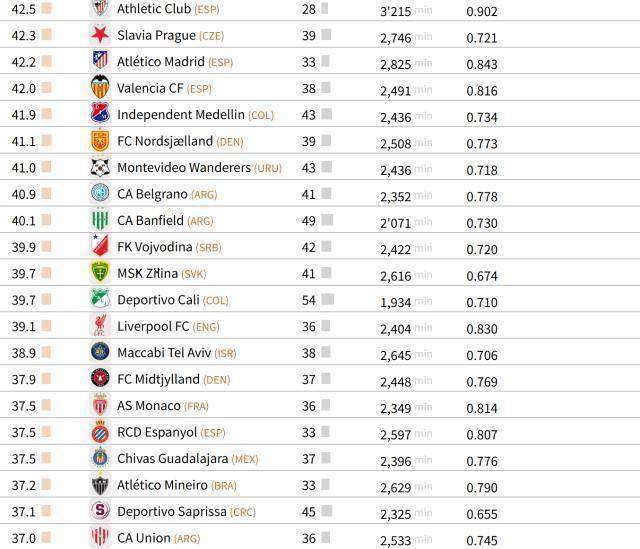Open the CA Banfield team link
The image size is (640, 549).
coord(150,220)
